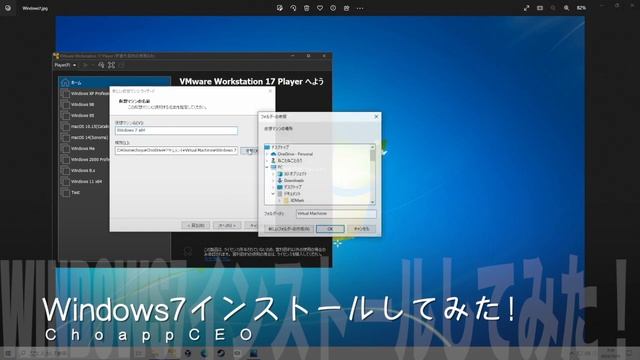Screen dimensions: 640x360
Task: Click VMware's dimmed power on toolbar icon
Action: [85, 65]
